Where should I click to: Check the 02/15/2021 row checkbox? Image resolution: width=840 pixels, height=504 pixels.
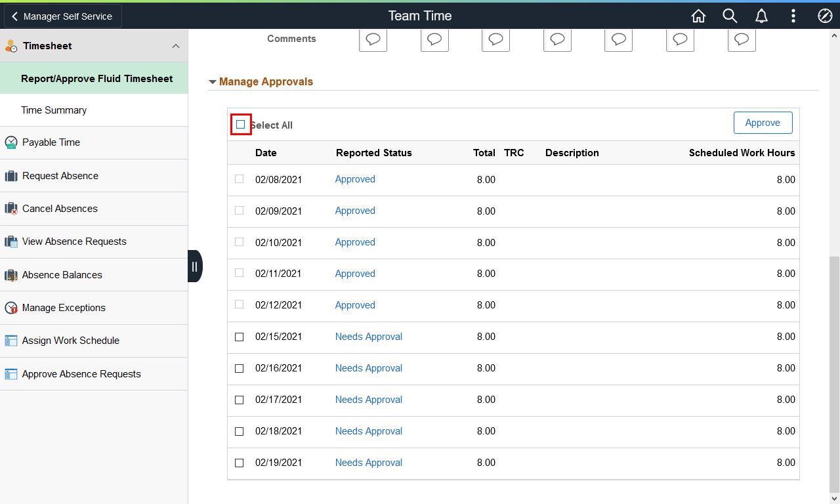click(239, 337)
